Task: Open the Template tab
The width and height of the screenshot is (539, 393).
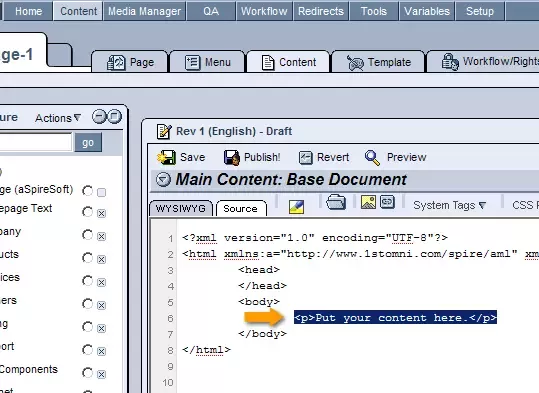Action: click(x=378, y=62)
